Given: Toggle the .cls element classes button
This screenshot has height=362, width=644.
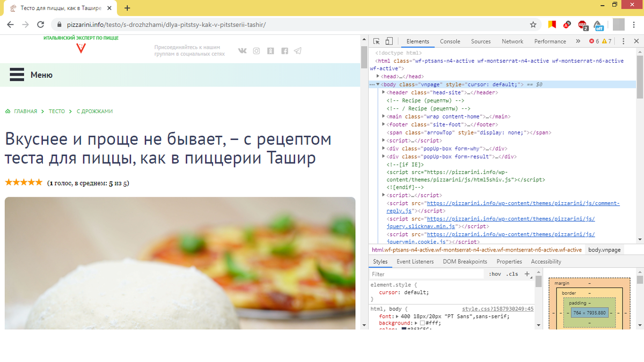Looking at the screenshot, I should 511,274.
